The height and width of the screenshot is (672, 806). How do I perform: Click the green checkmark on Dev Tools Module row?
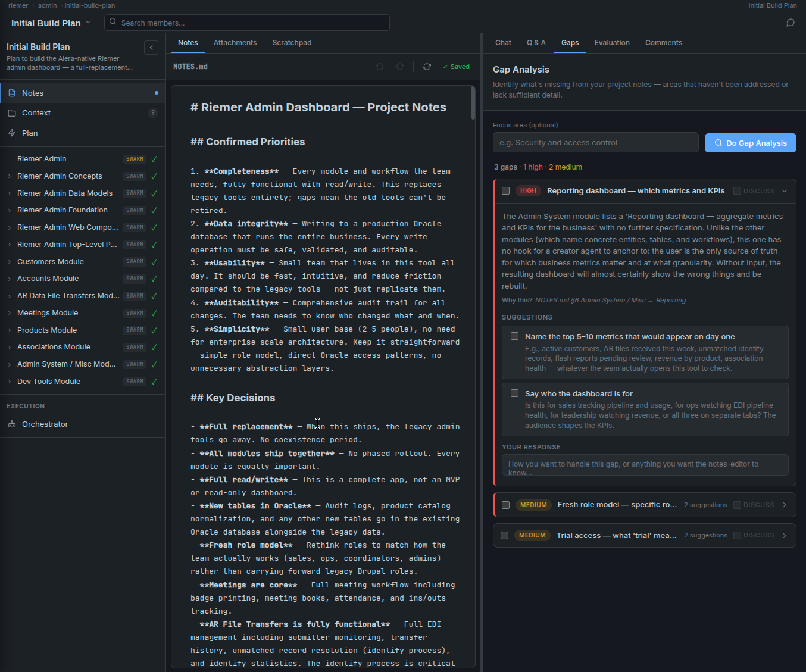(x=154, y=382)
